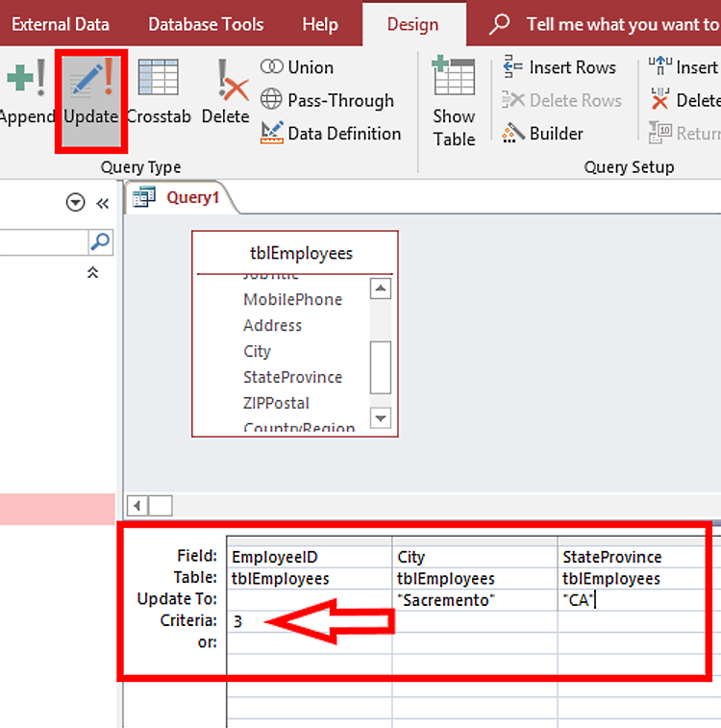Click tblEmployees Table cell under City

(x=475, y=579)
